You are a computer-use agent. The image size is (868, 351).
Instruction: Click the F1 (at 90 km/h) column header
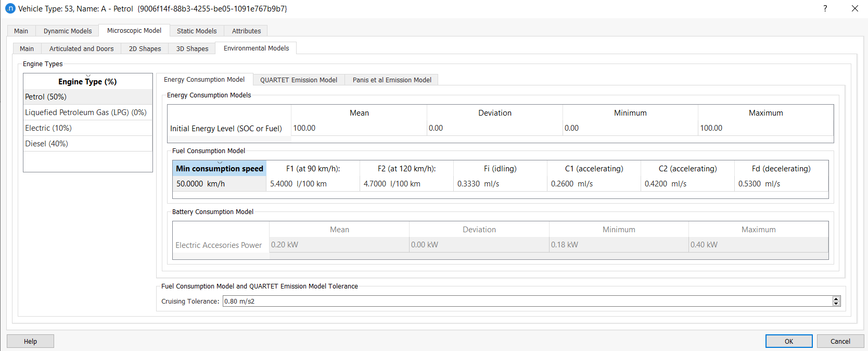(313, 169)
